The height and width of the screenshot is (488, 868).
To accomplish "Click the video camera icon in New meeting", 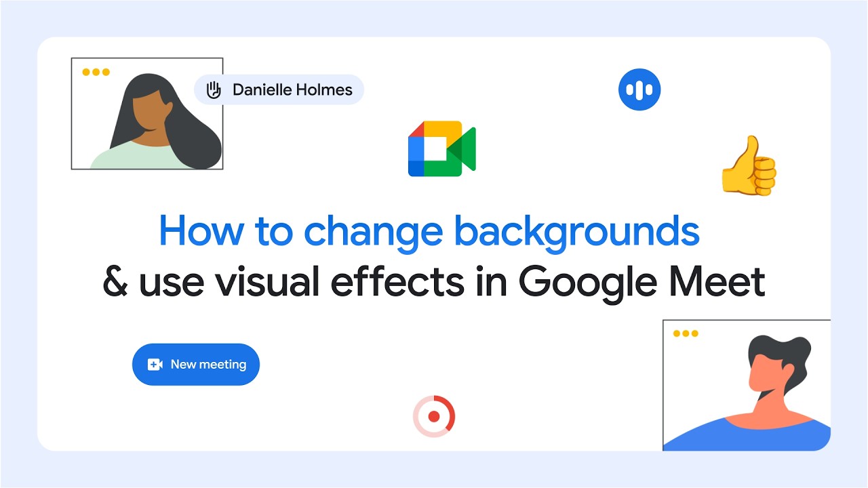I will coord(155,365).
